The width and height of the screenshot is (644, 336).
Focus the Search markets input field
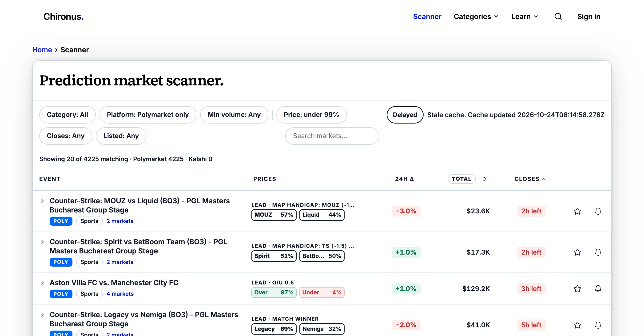332,136
